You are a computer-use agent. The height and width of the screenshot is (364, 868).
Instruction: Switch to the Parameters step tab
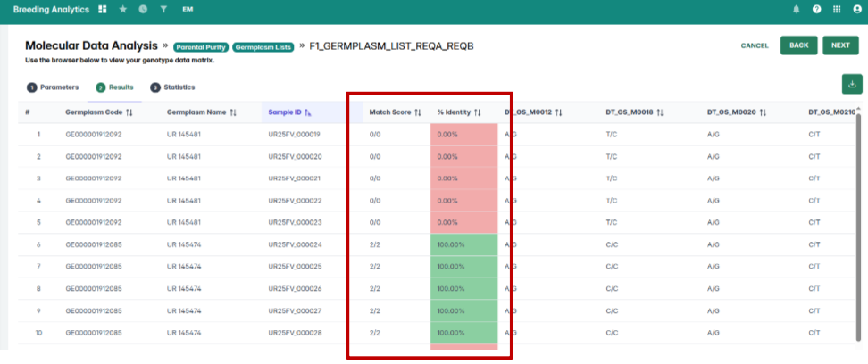53,87
